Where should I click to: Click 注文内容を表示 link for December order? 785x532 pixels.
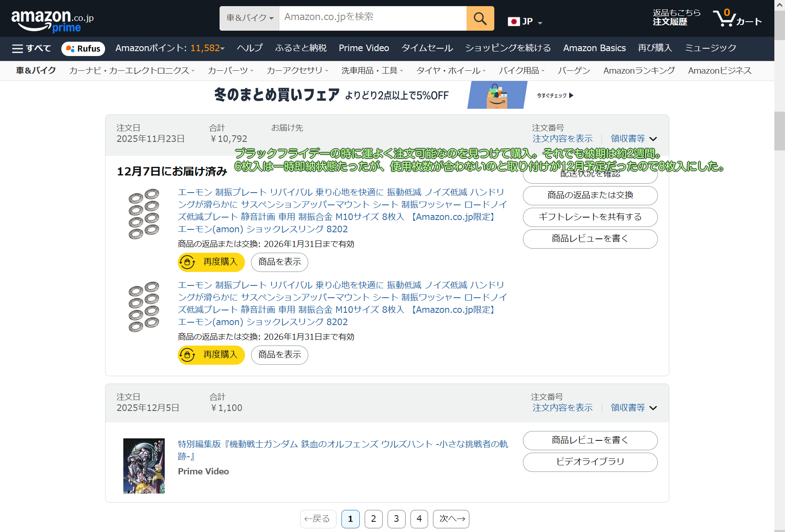(x=562, y=408)
